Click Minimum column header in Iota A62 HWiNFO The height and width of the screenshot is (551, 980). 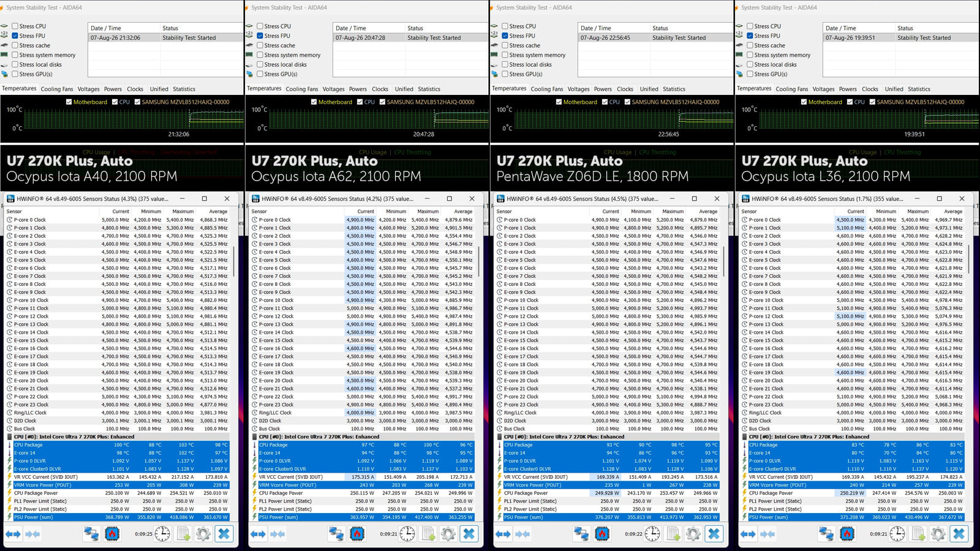392,211
